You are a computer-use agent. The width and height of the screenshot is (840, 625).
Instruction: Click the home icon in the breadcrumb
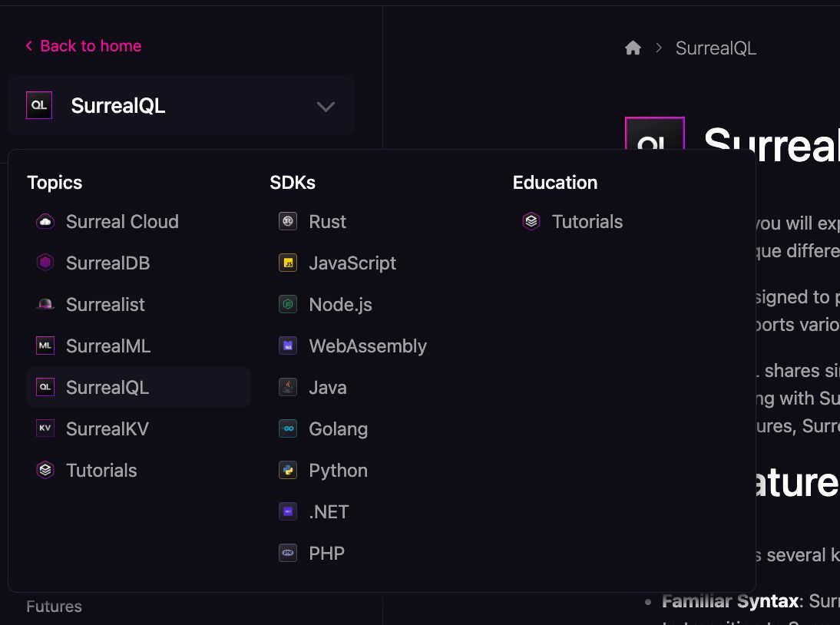click(x=633, y=48)
